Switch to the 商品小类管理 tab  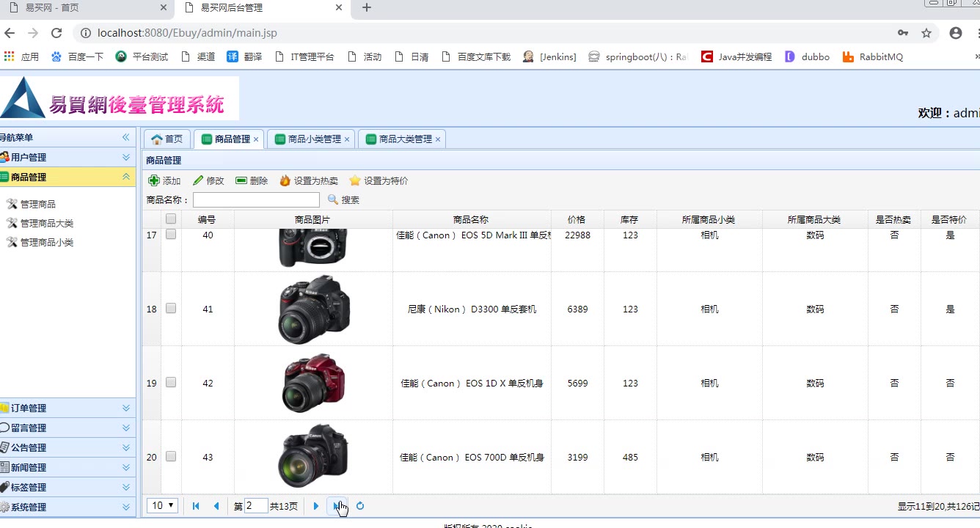click(x=309, y=139)
